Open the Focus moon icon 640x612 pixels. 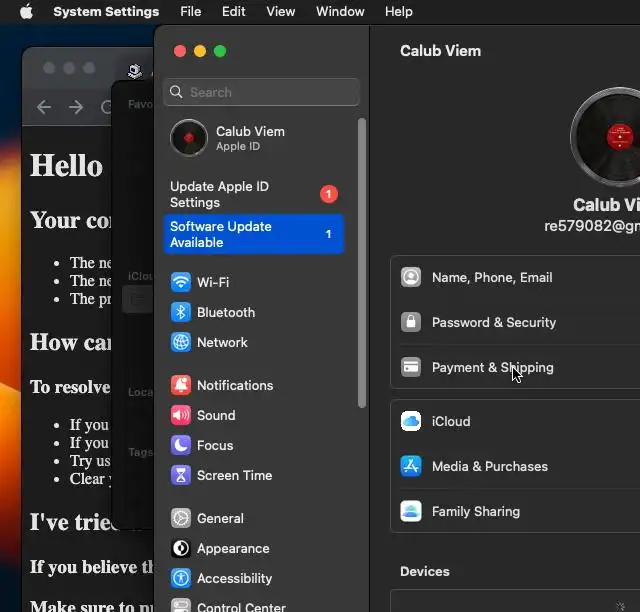pyautogui.click(x=181, y=445)
